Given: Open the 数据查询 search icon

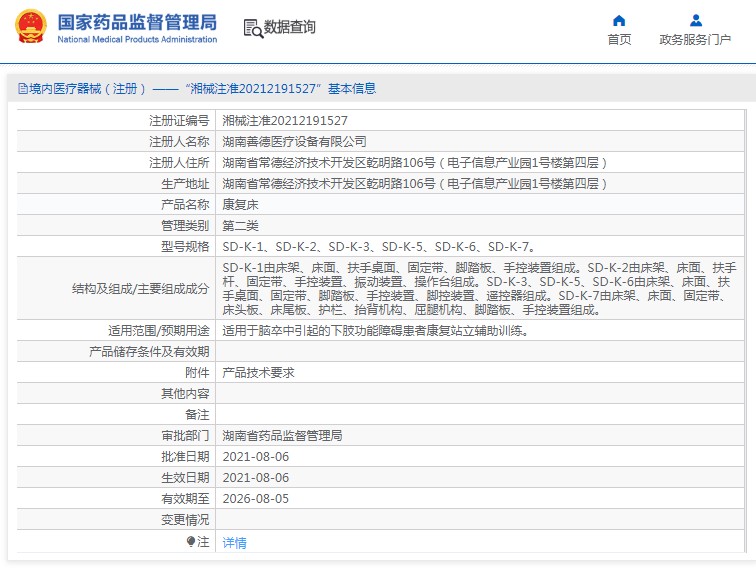Looking at the screenshot, I should pyautogui.click(x=253, y=28).
